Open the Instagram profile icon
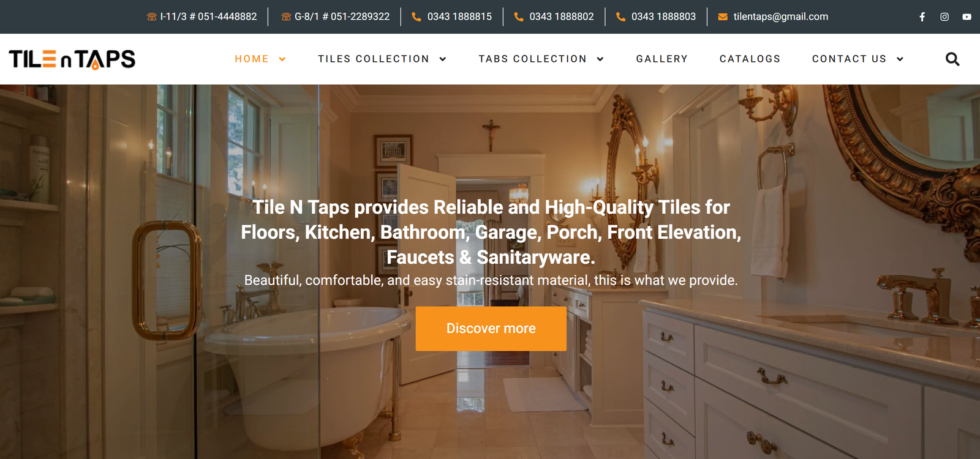The image size is (980, 459). [x=944, y=17]
